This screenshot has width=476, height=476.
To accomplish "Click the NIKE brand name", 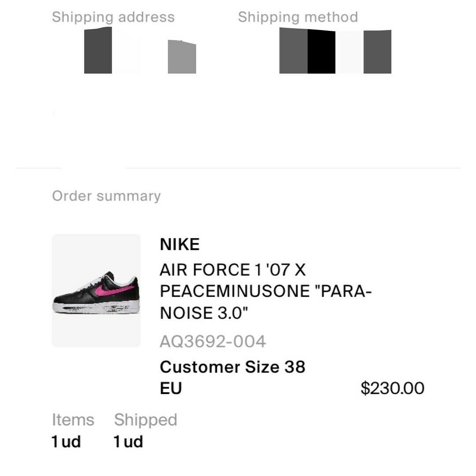I will pos(180,244).
